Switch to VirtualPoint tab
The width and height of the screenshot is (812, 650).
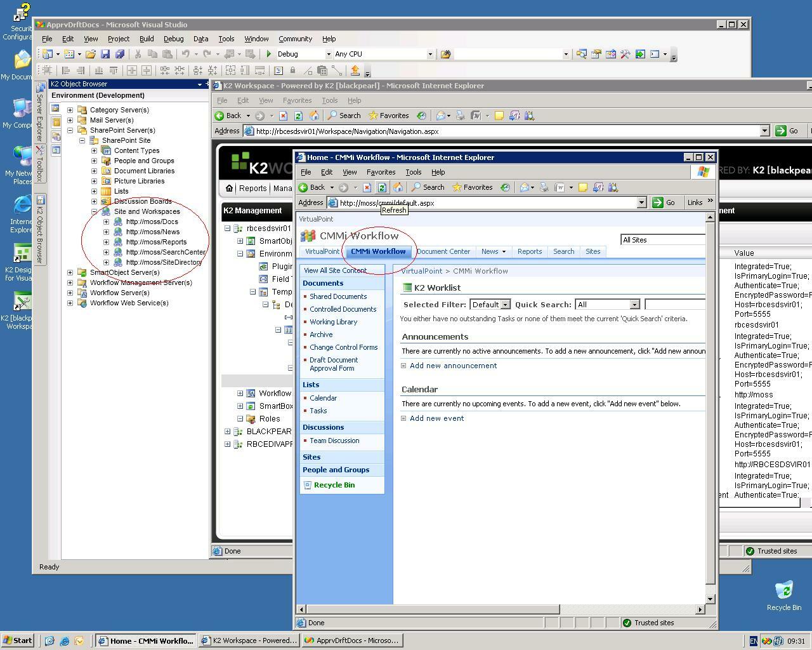[322, 251]
